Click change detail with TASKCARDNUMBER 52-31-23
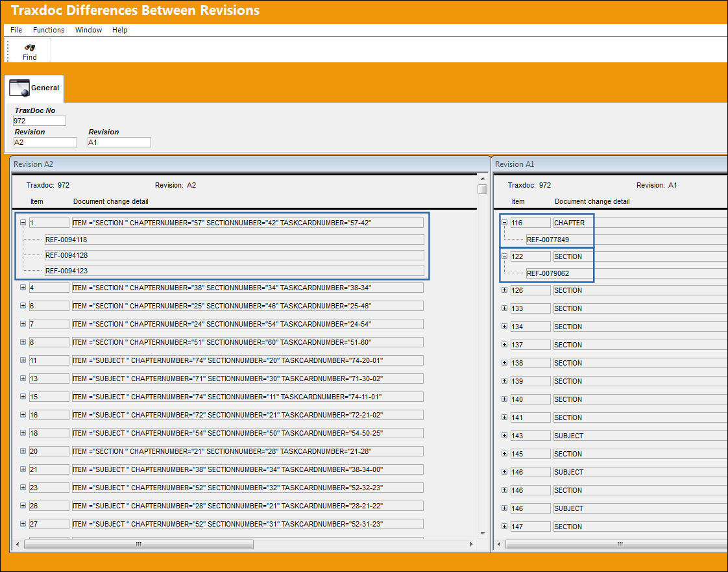This screenshot has width=728, height=572. [x=247, y=524]
